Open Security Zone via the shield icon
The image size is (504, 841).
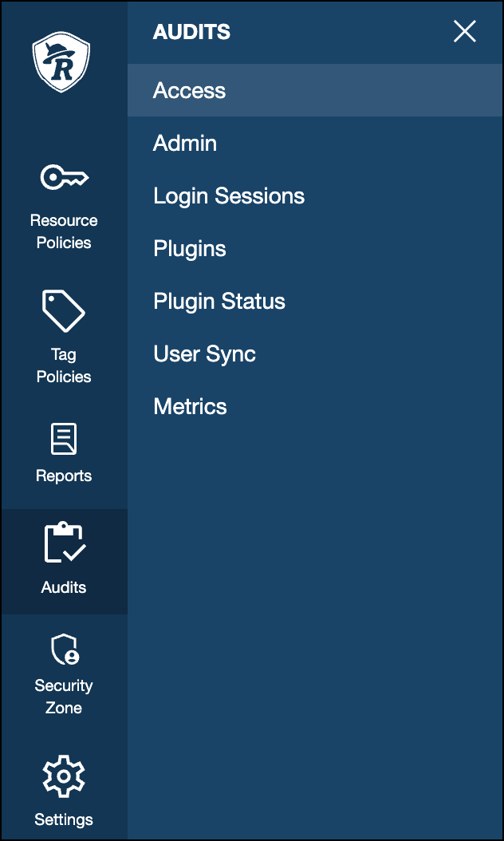coord(64,650)
